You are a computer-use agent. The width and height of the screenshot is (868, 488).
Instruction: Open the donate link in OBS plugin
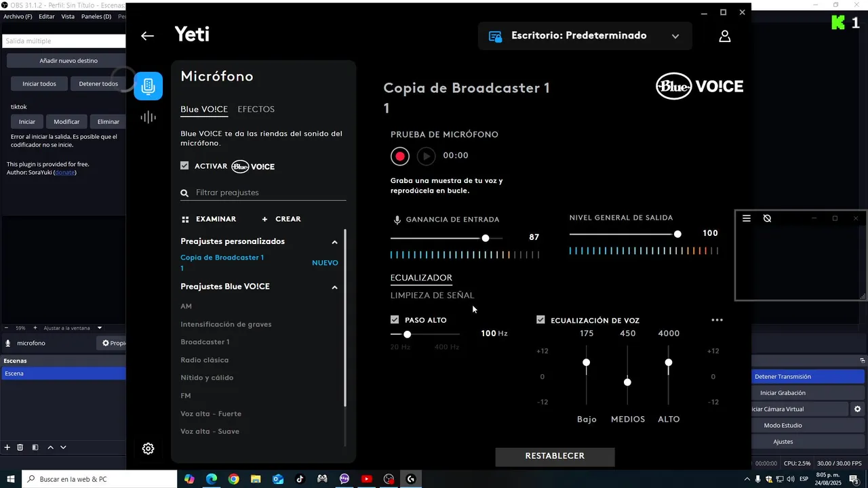65,172
